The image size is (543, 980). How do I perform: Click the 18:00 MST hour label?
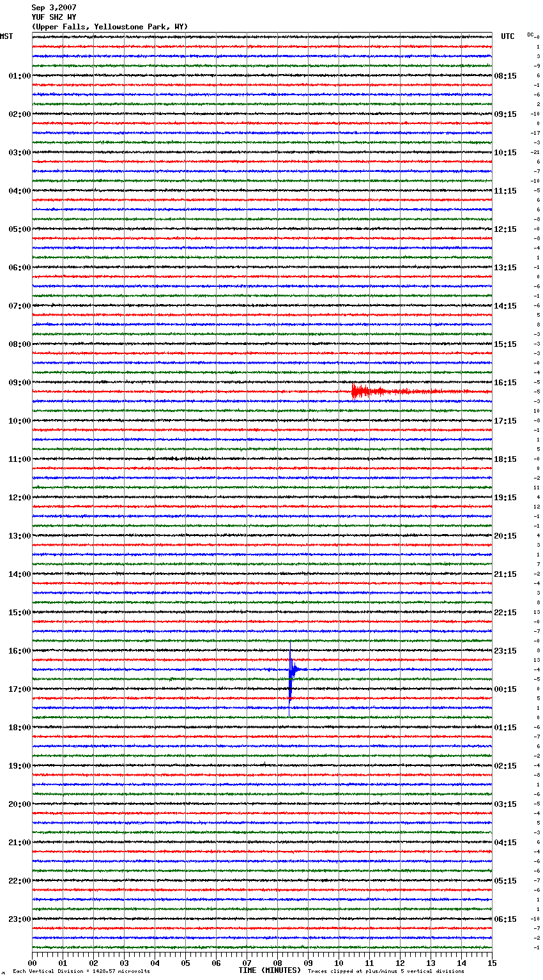[20, 728]
